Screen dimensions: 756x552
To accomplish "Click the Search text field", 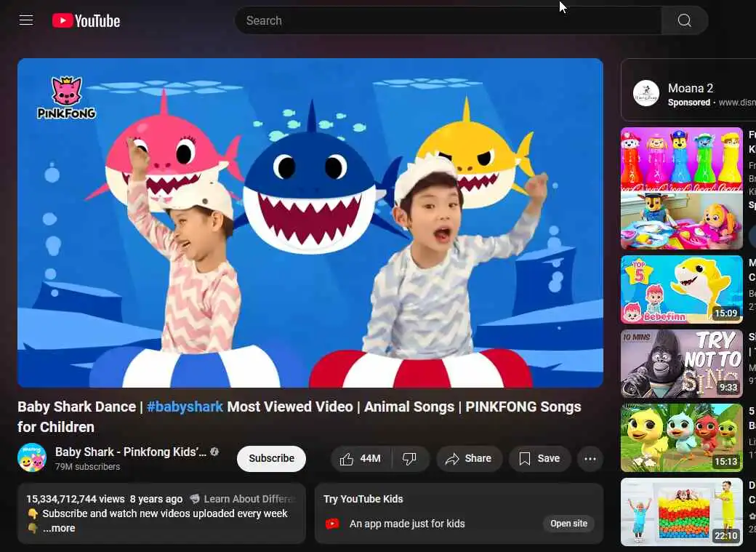I will point(448,20).
